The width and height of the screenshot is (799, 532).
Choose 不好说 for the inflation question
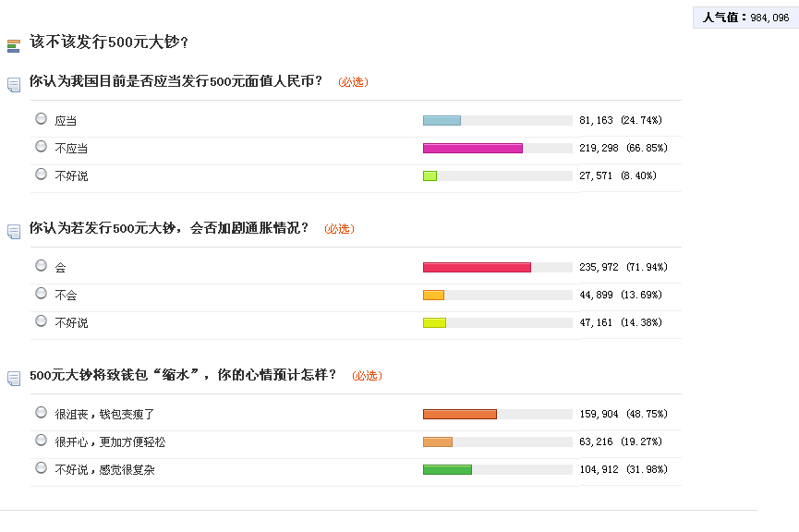coord(41,320)
